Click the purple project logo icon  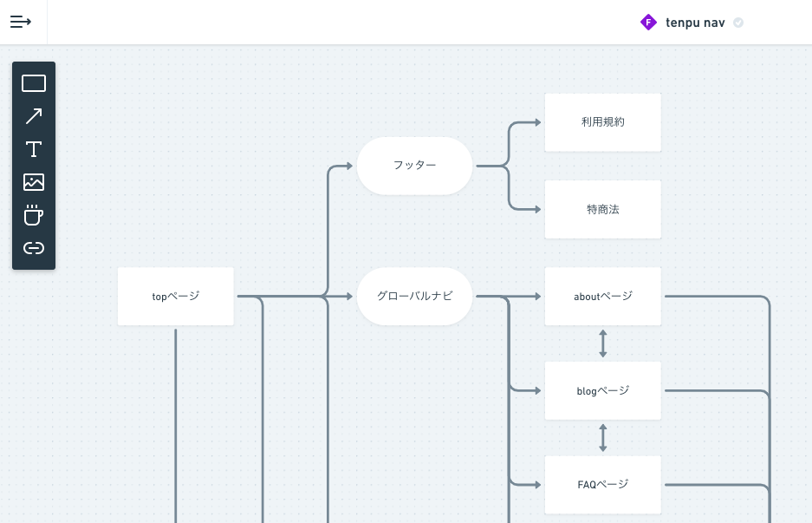pos(648,23)
